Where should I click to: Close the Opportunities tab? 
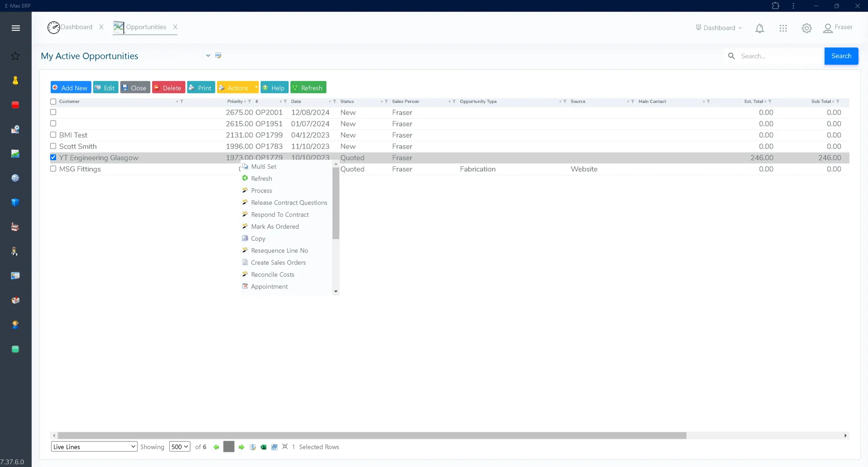click(175, 27)
